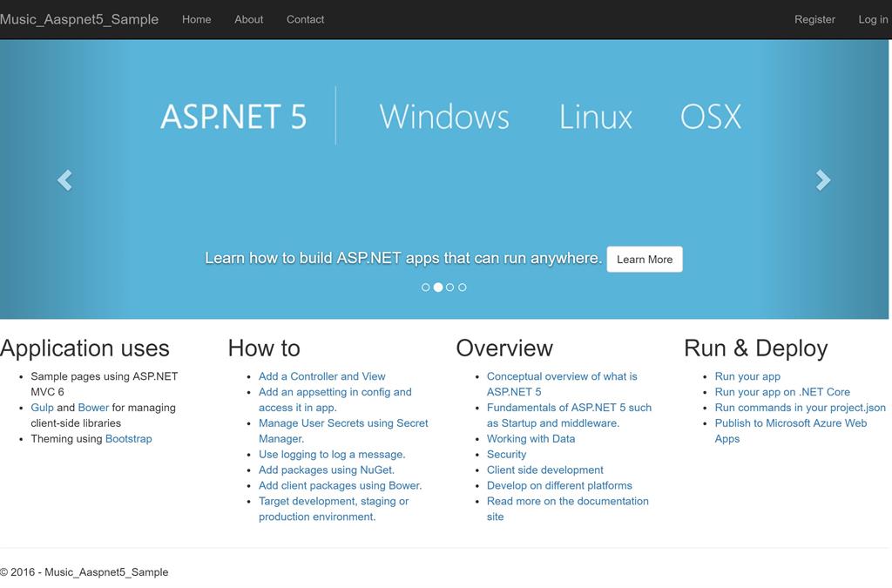Click the Run & Deploy heading
This screenshot has width=892, height=588.
click(755, 348)
